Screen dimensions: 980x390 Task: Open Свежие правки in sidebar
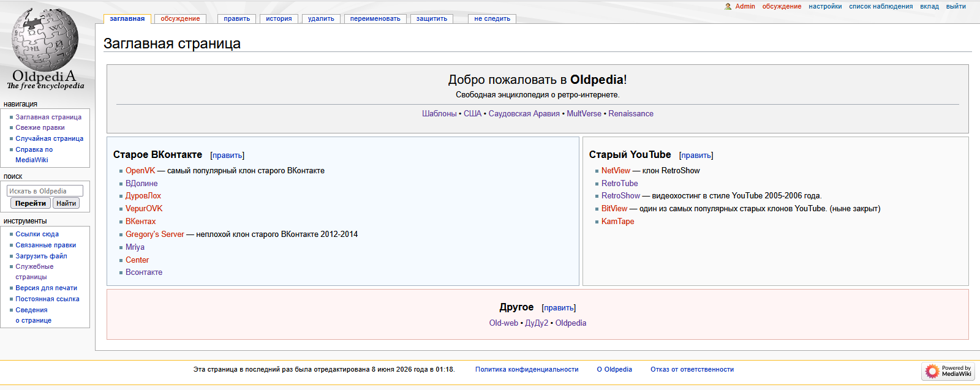(x=40, y=128)
